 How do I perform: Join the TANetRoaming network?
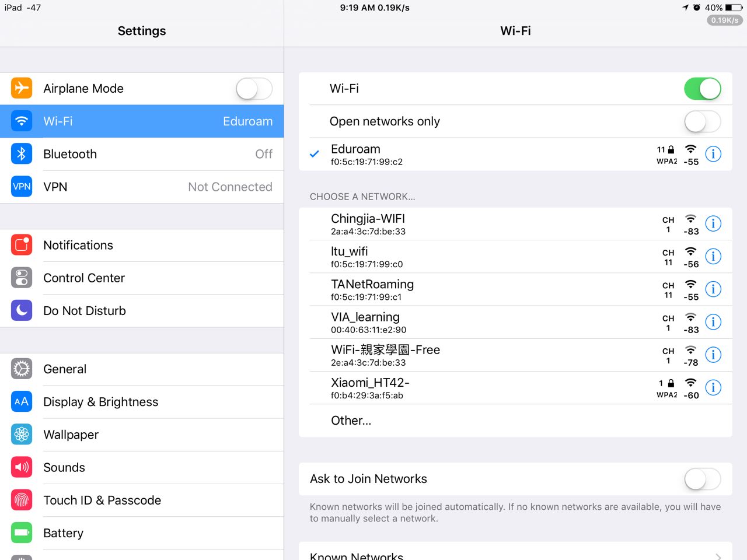(x=515, y=289)
